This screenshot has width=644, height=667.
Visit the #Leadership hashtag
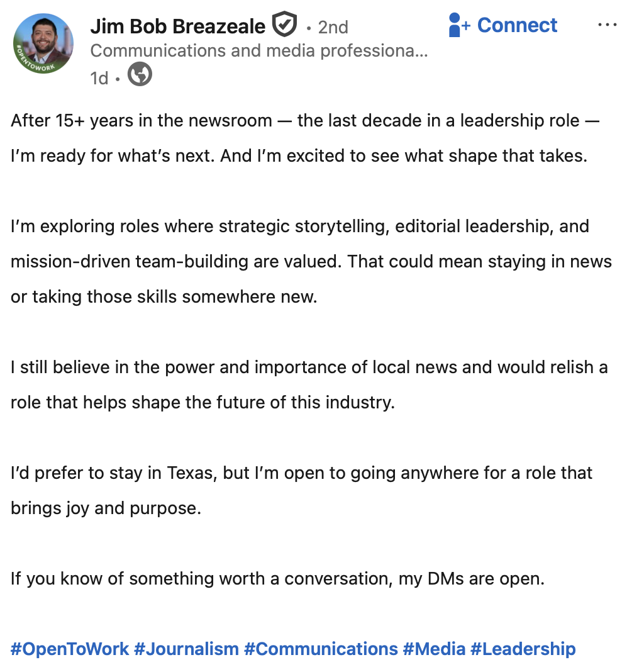(x=523, y=649)
